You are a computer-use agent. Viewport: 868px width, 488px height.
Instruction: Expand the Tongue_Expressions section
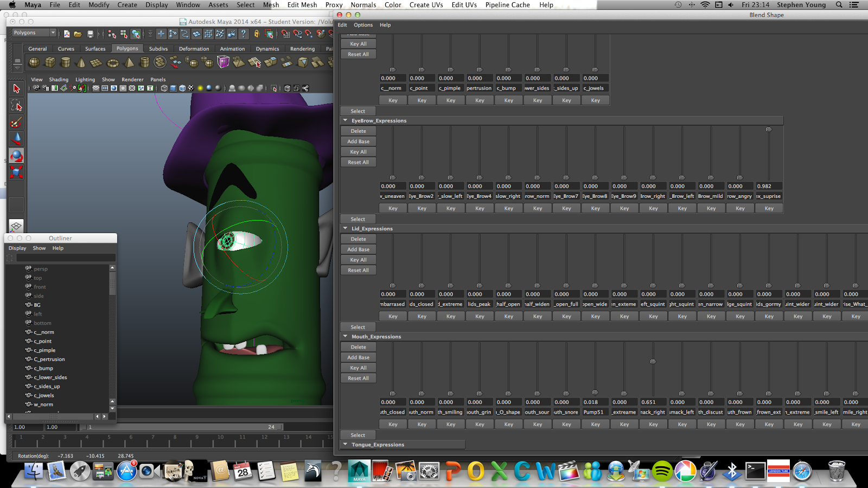345,444
